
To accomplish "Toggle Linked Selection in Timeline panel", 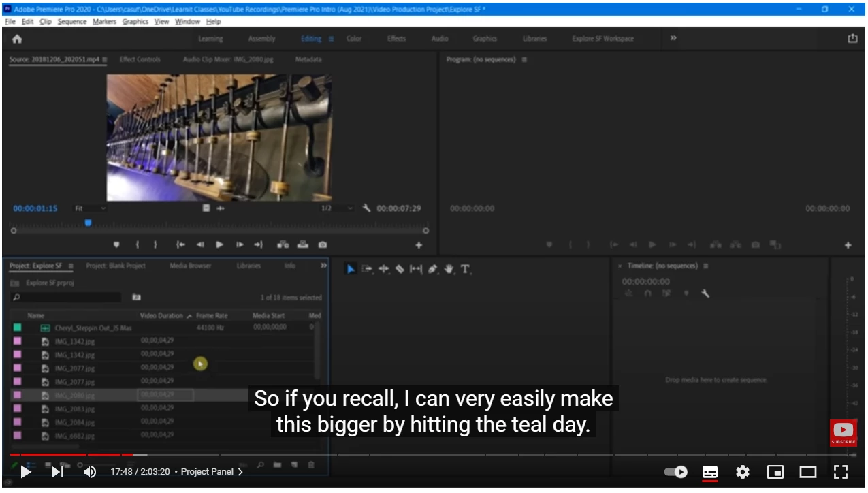I will 666,293.
